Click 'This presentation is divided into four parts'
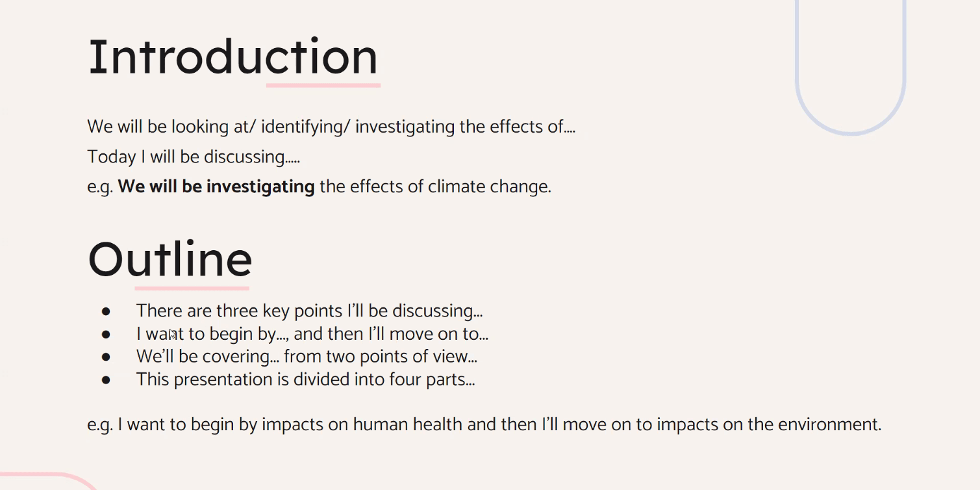The image size is (980, 490). click(x=305, y=380)
